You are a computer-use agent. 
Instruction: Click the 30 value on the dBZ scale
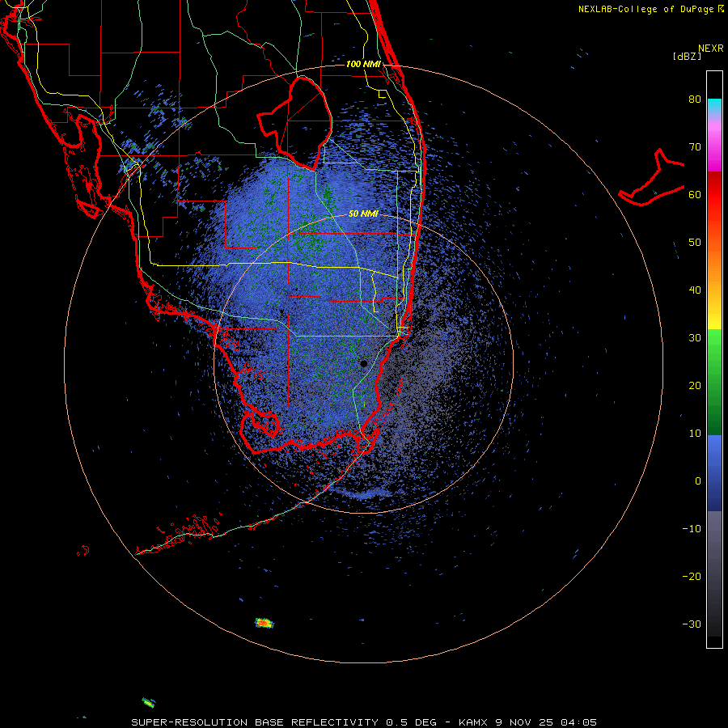(x=695, y=337)
